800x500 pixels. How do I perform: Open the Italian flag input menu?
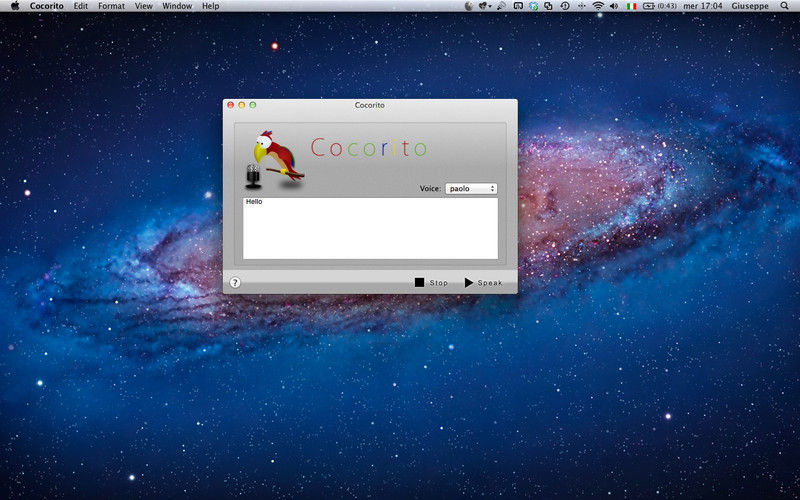[x=632, y=6]
